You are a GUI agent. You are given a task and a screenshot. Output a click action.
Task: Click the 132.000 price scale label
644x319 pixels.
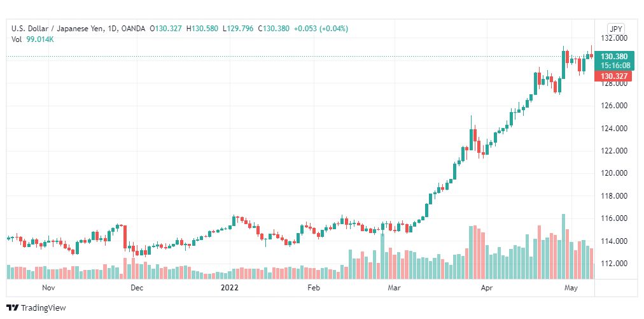pyautogui.click(x=615, y=38)
